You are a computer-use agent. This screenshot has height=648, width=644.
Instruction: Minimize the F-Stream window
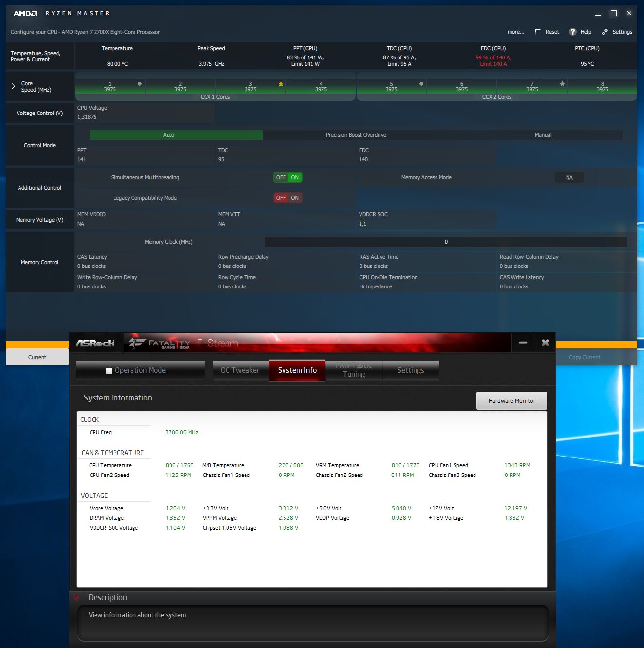pyautogui.click(x=523, y=343)
